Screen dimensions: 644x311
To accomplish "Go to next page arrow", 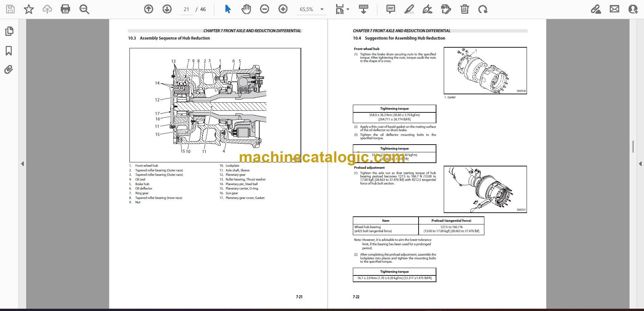I will pos(167,9).
